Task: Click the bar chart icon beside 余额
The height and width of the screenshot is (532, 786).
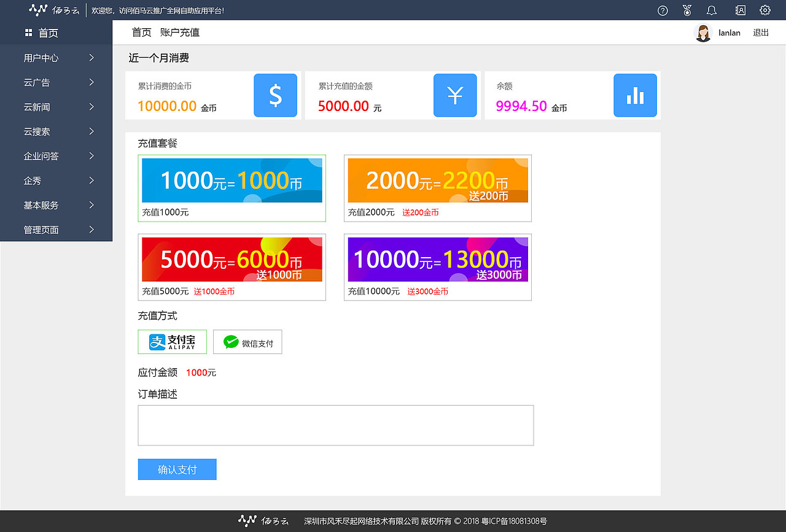Action: [635, 95]
